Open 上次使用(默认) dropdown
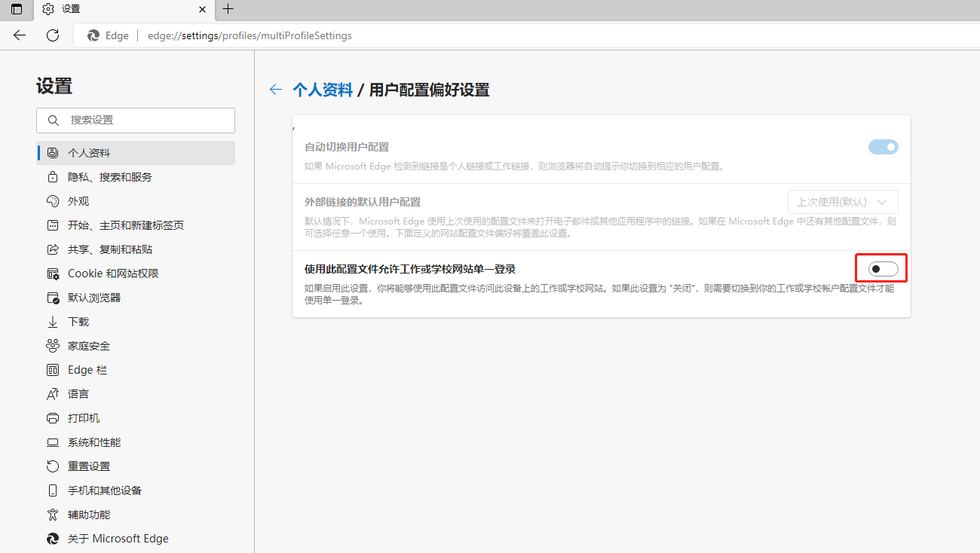 tap(843, 202)
